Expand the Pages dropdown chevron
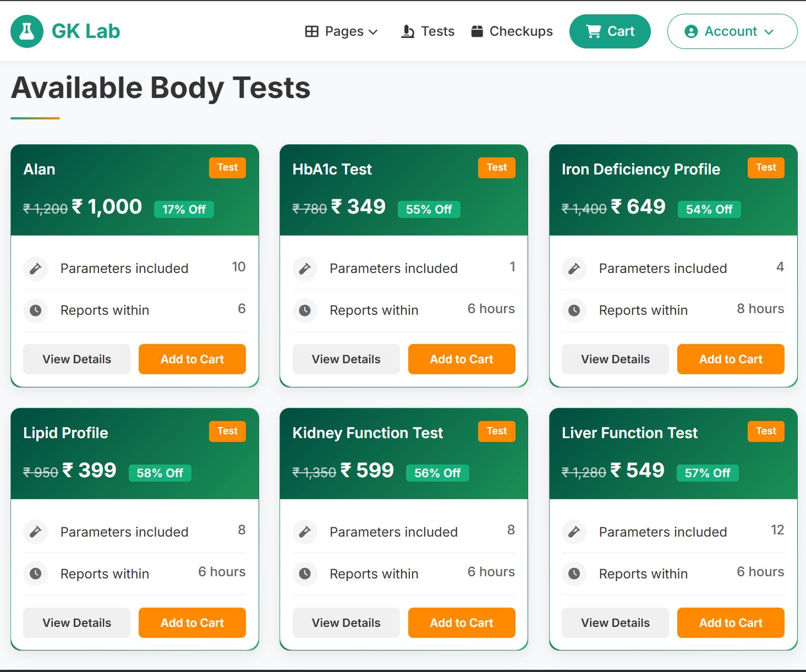Screen dimensions: 806x672 click(x=373, y=32)
